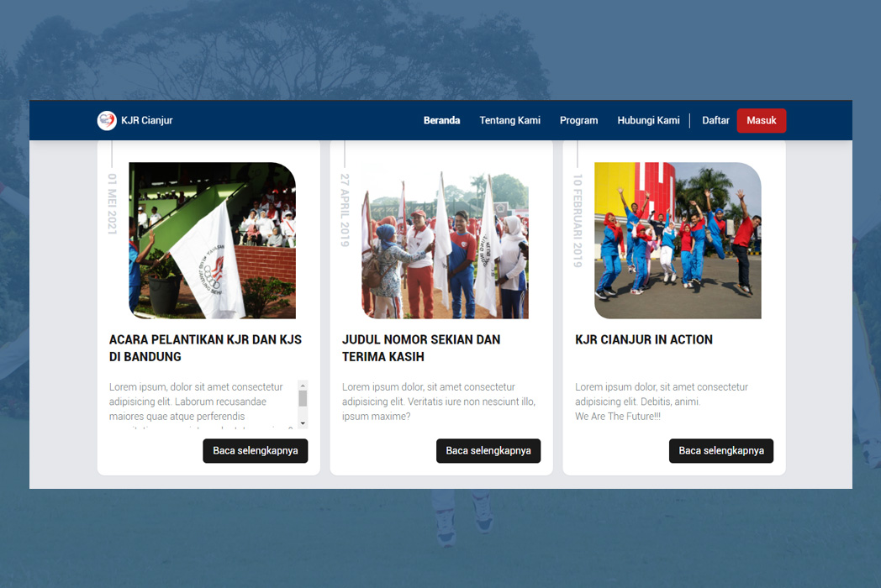Open the Tentang Kami page
This screenshot has height=588, width=881.
coord(510,120)
